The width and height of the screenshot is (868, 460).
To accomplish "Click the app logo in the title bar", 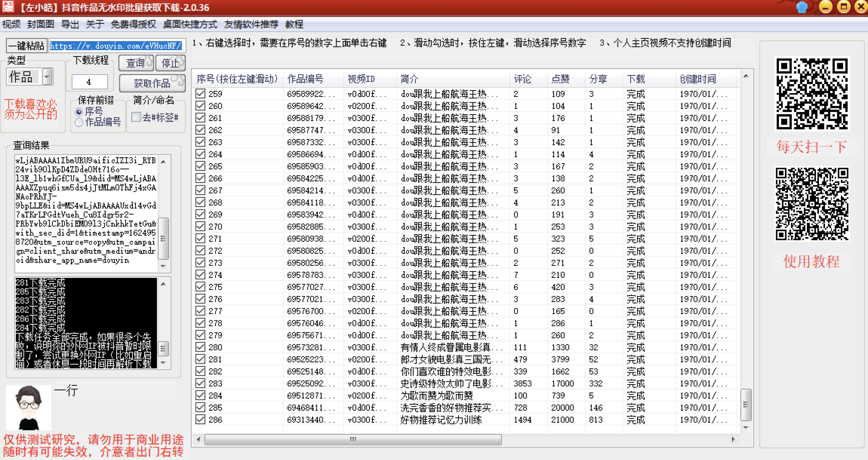I will pyautogui.click(x=8, y=6).
